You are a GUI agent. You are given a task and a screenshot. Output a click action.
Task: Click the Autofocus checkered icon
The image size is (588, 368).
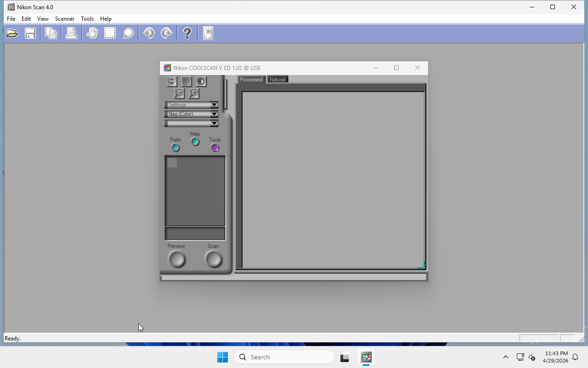click(x=187, y=82)
